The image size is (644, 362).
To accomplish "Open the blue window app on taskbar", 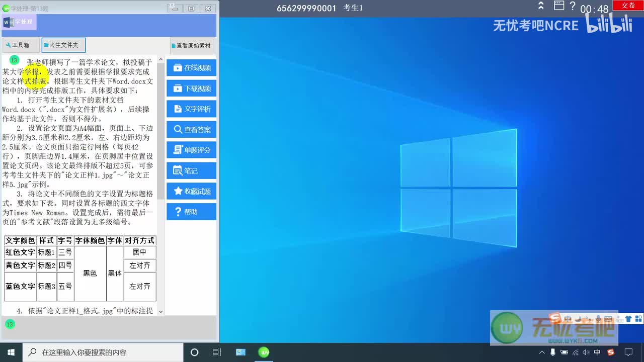I will point(240,352).
